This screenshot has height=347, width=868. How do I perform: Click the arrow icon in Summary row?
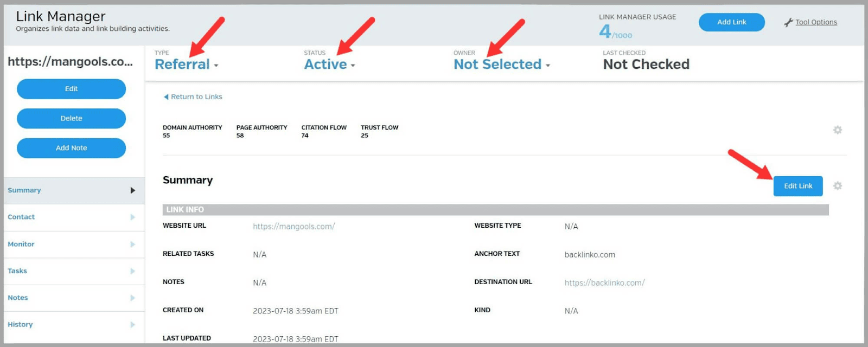(132, 190)
